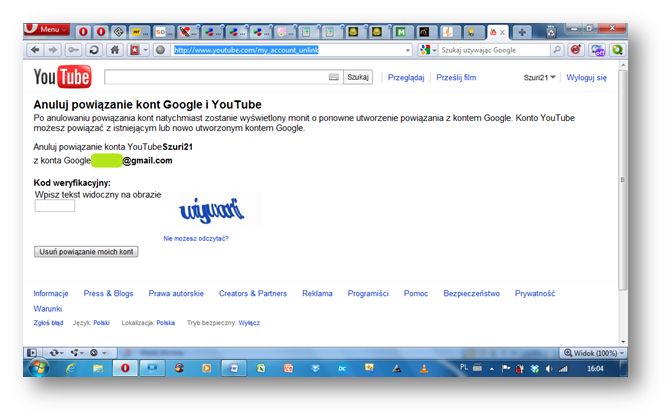
Task: Click 'Usuń powiązanie moich kont' button
Action: click(86, 252)
